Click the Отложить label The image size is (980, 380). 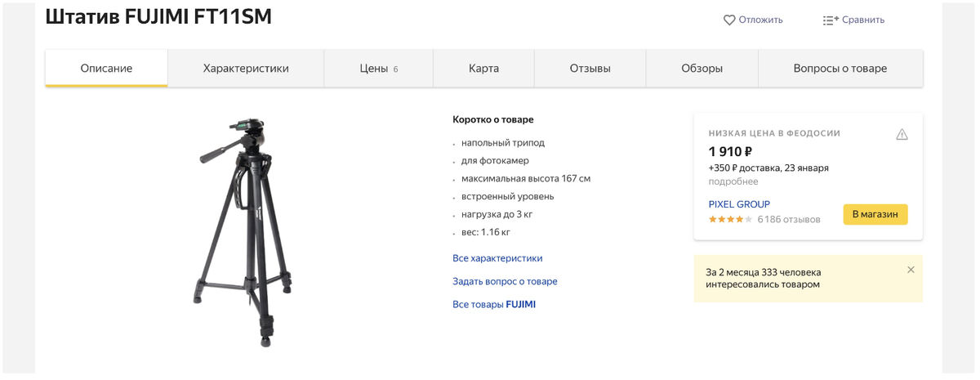coord(761,20)
